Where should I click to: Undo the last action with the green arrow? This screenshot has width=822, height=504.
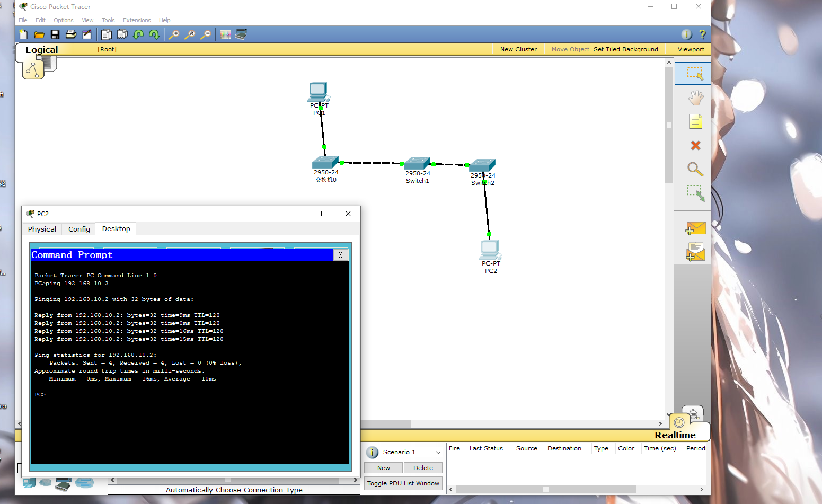coord(138,34)
